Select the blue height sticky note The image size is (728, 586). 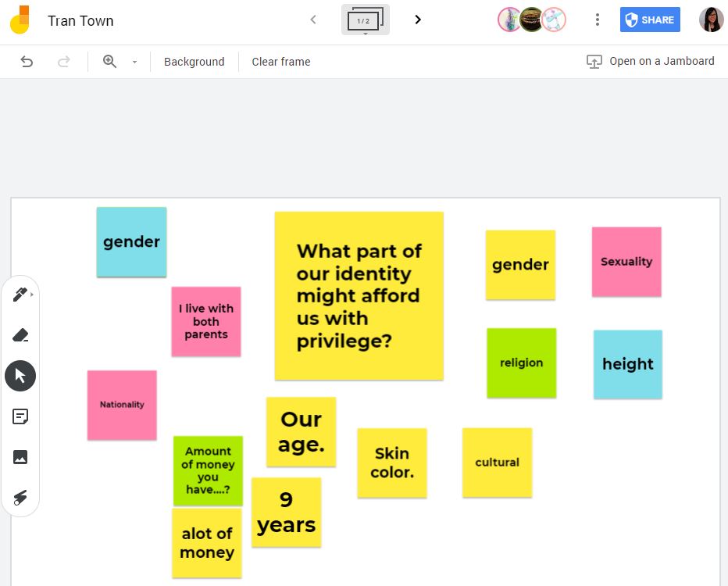(x=628, y=365)
